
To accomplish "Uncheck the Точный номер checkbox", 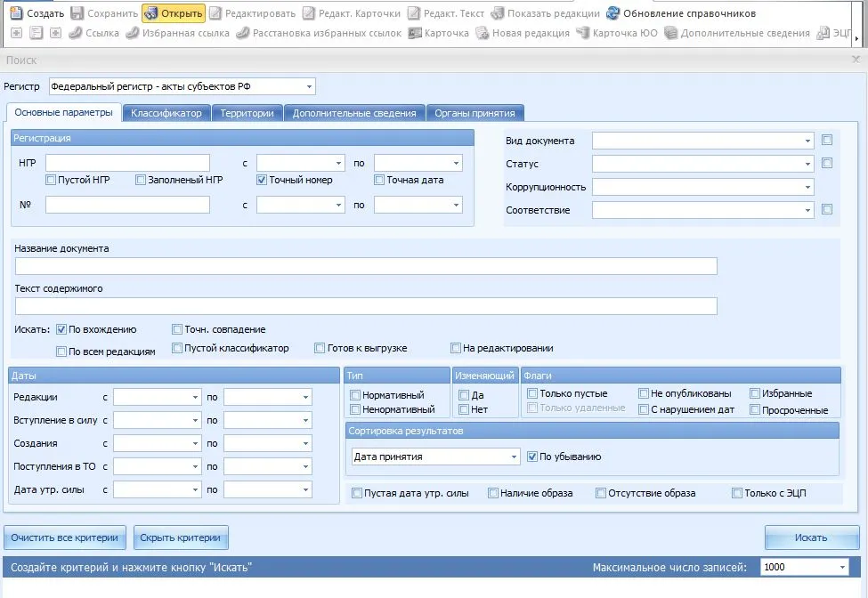I will click(x=262, y=180).
